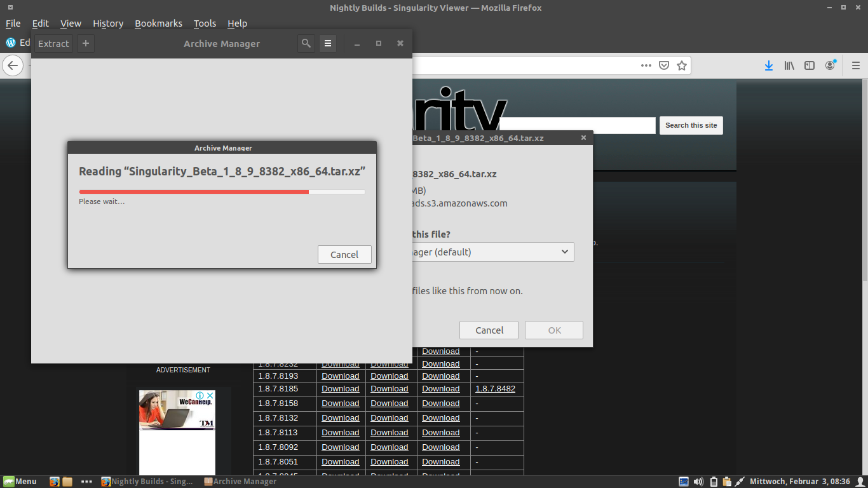Bookmark this page with star icon
Screen dimensions: 868x488
682,65
